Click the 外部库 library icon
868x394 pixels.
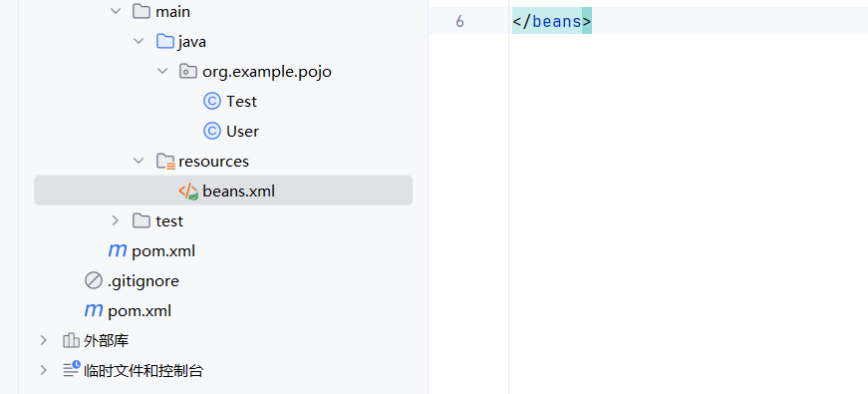tap(71, 341)
